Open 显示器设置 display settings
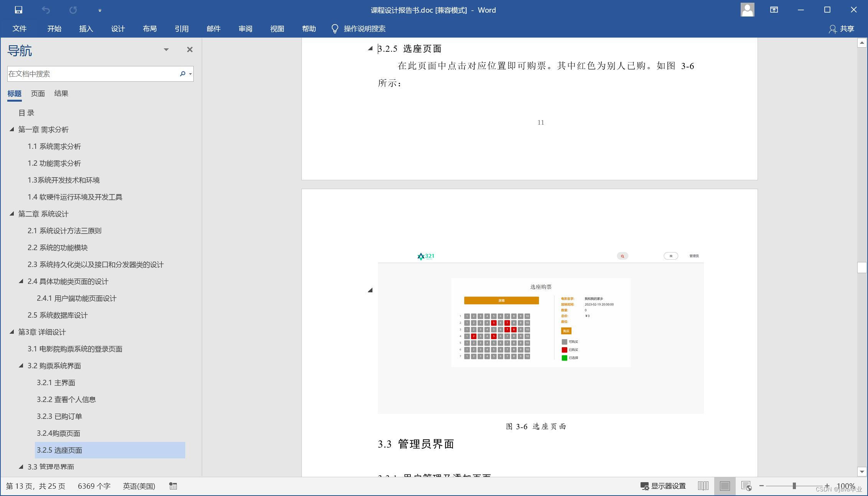 [x=663, y=486]
